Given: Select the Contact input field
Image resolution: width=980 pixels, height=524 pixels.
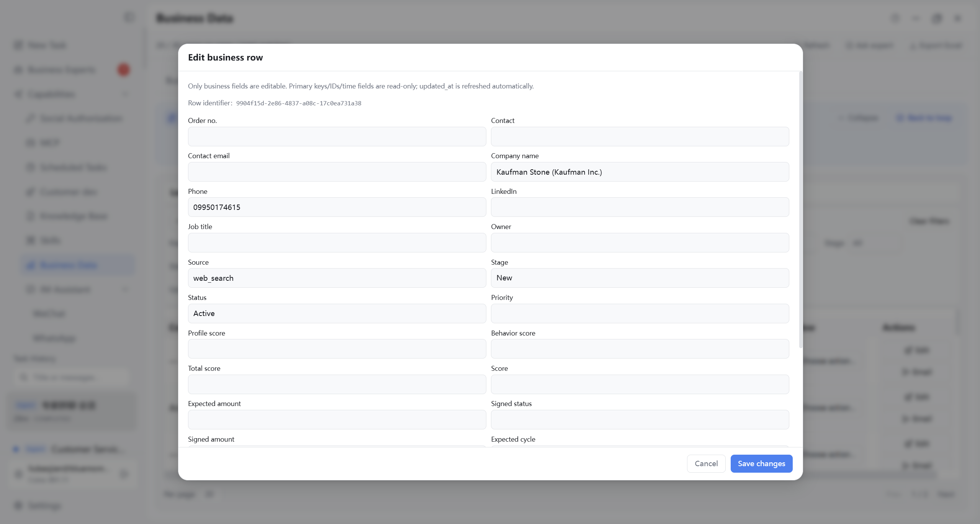Looking at the screenshot, I should 640,136.
